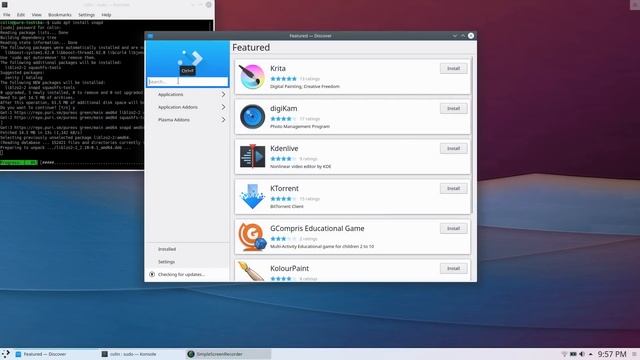Open the Help menu in Konsole
640x360 pixels.
[106, 15]
